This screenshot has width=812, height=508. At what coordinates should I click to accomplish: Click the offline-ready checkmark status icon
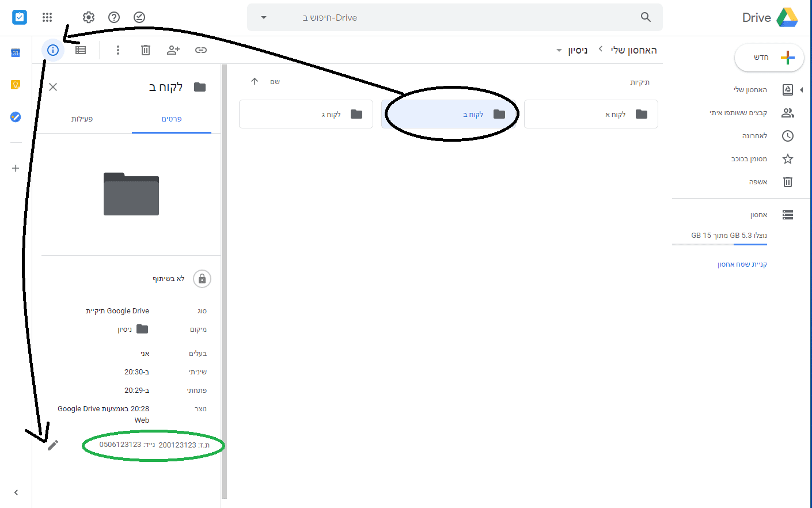(x=139, y=17)
